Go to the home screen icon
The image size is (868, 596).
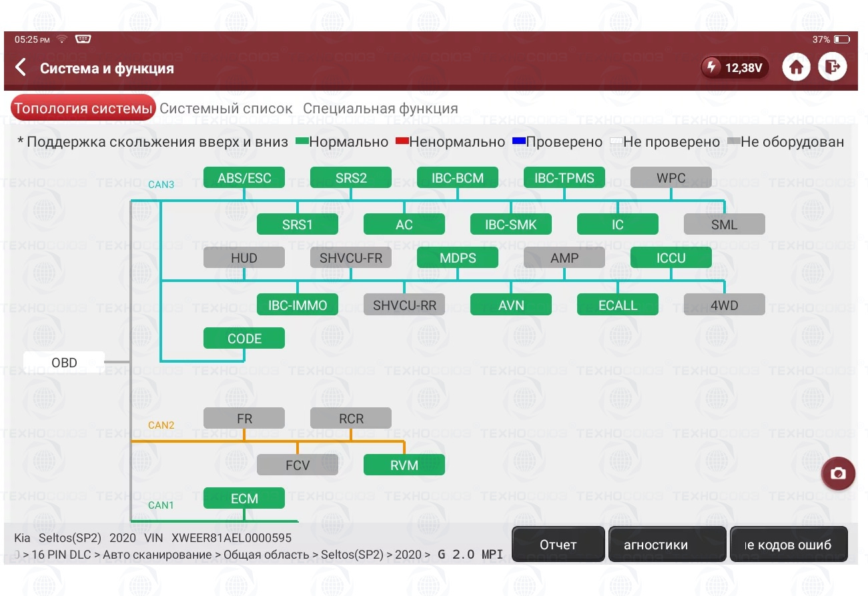click(x=795, y=67)
